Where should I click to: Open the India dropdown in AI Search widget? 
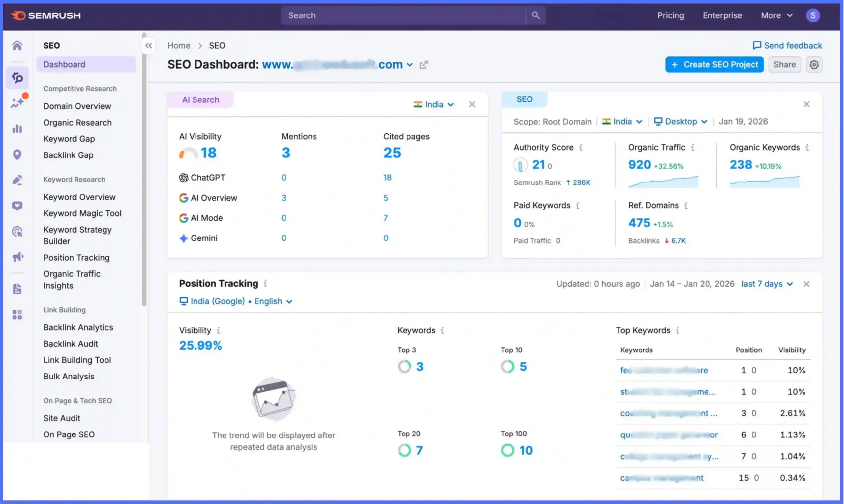click(434, 105)
